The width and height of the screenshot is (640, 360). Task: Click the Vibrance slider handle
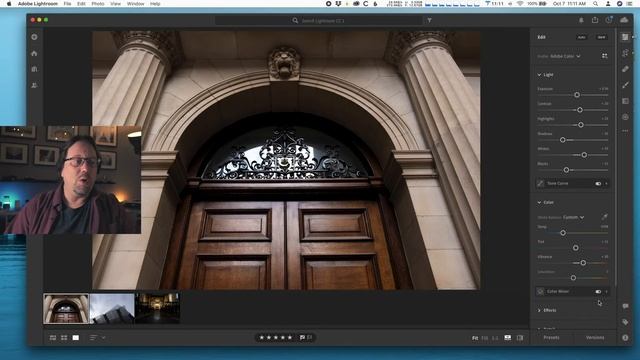583,263
